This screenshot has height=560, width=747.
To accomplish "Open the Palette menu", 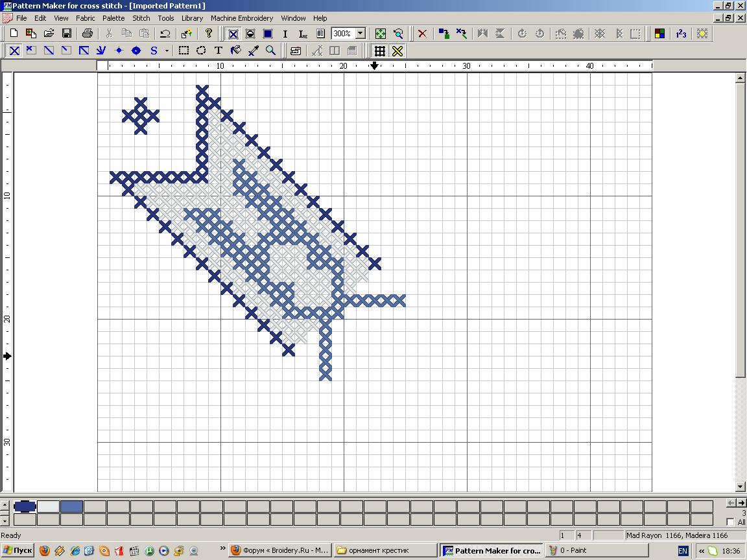I will point(113,18).
